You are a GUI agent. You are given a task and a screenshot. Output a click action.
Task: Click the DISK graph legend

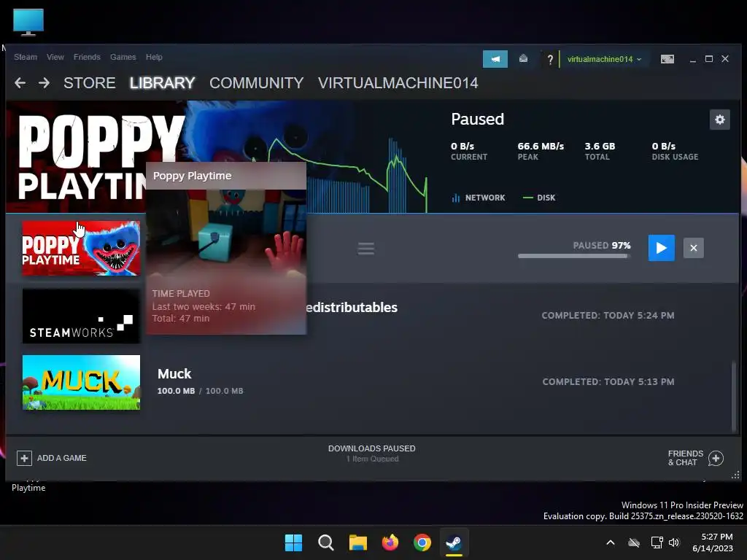(539, 198)
